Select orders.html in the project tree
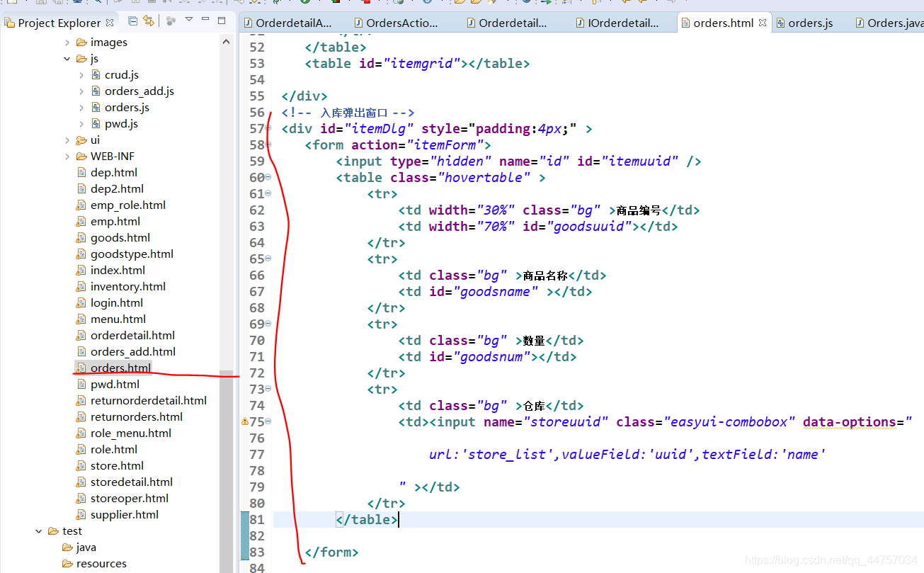Screen dimensions: 924x573 click(x=120, y=368)
